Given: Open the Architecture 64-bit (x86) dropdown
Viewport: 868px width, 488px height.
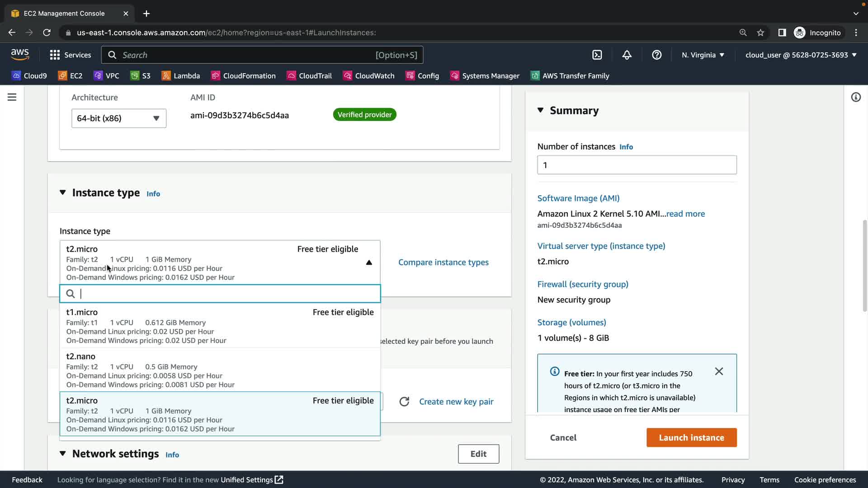Looking at the screenshot, I should [118, 118].
